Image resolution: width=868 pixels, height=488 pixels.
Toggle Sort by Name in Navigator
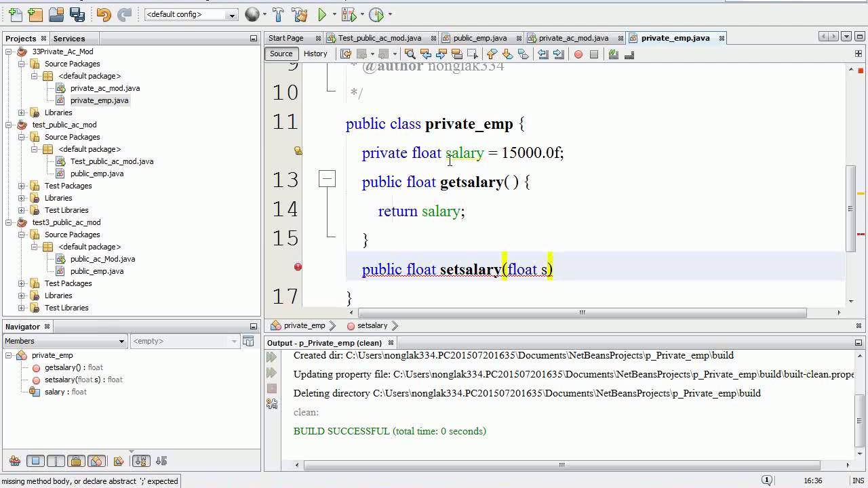pos(141,461)
